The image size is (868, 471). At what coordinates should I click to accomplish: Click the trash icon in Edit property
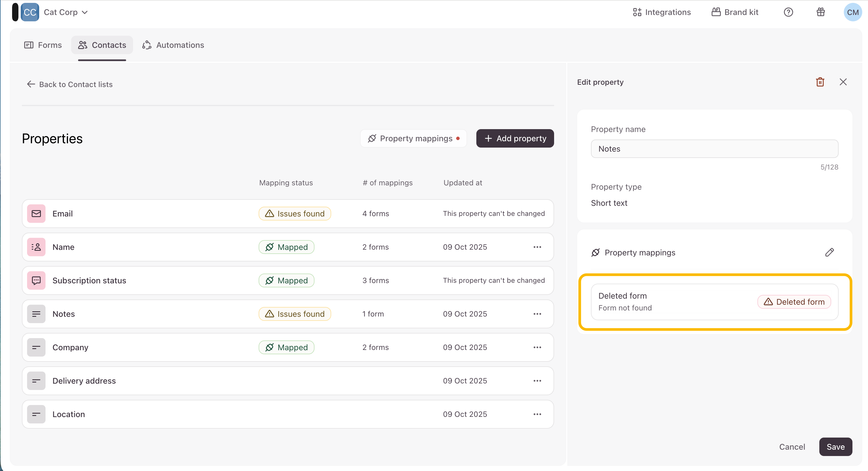point(820,82)
